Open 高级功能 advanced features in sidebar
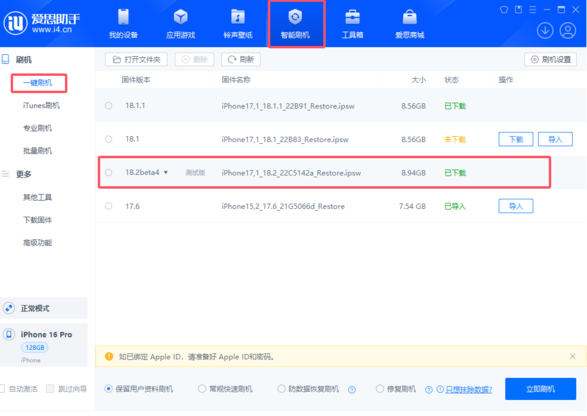This screenshot has width=587, height=416. 37,243
